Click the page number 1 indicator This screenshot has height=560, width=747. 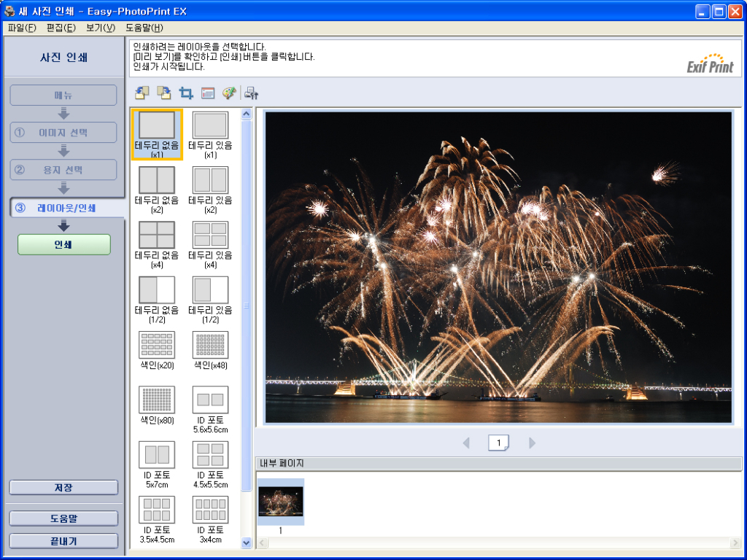click(x=499, y=443)
